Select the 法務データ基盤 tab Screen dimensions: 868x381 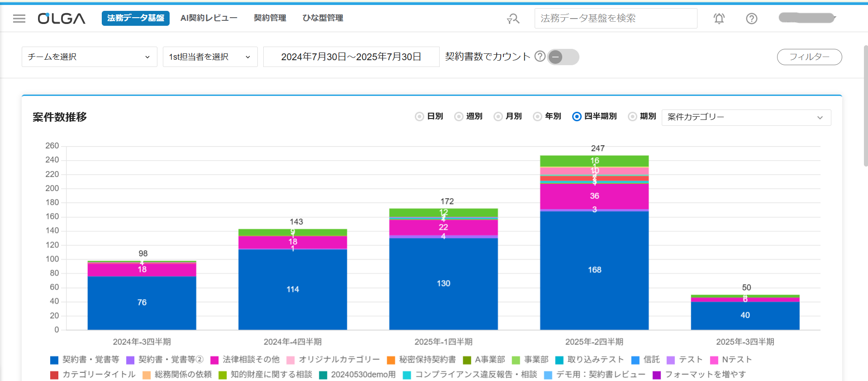(x=136, y=18)
